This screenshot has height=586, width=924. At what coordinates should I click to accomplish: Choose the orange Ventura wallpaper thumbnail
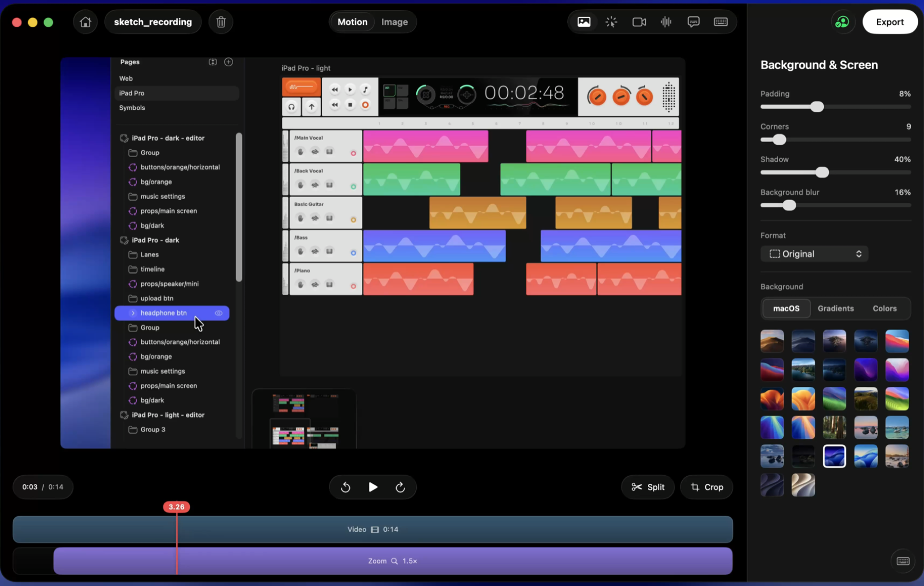[772, 399]
